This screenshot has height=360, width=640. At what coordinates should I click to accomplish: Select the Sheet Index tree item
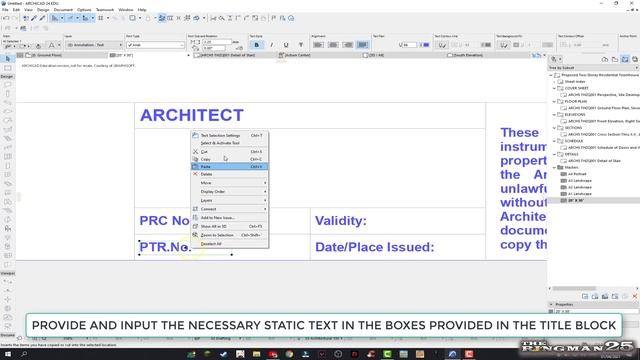click(x=575, y=82)
